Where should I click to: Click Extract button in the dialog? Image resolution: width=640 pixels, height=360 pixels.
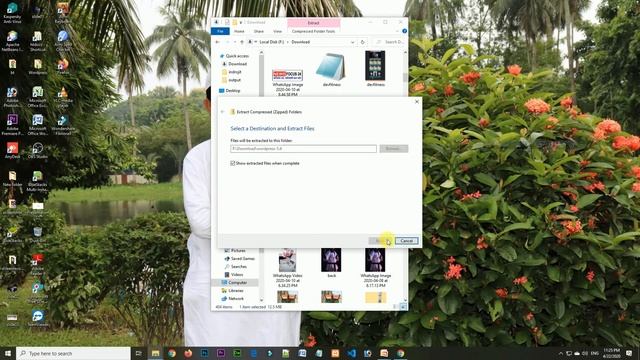(x=380, y=241)
